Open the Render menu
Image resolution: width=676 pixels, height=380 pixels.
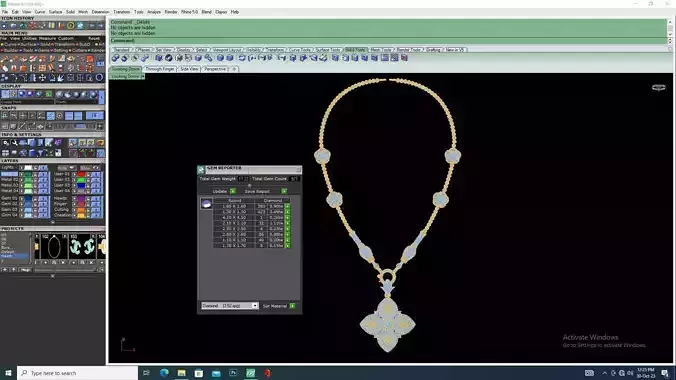click(x=171, y=12)
